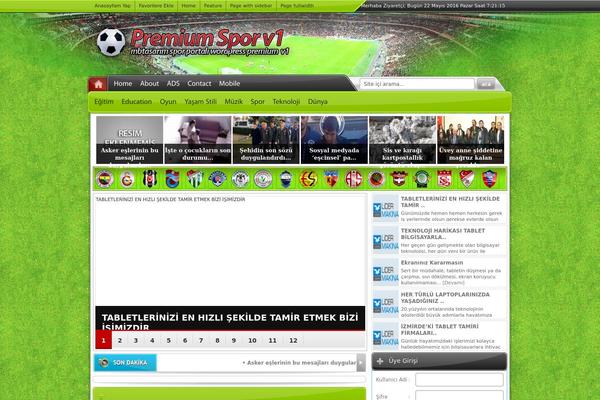Select the Oyun category
Viewport: 600px width, 400px height.
point(168,102)
